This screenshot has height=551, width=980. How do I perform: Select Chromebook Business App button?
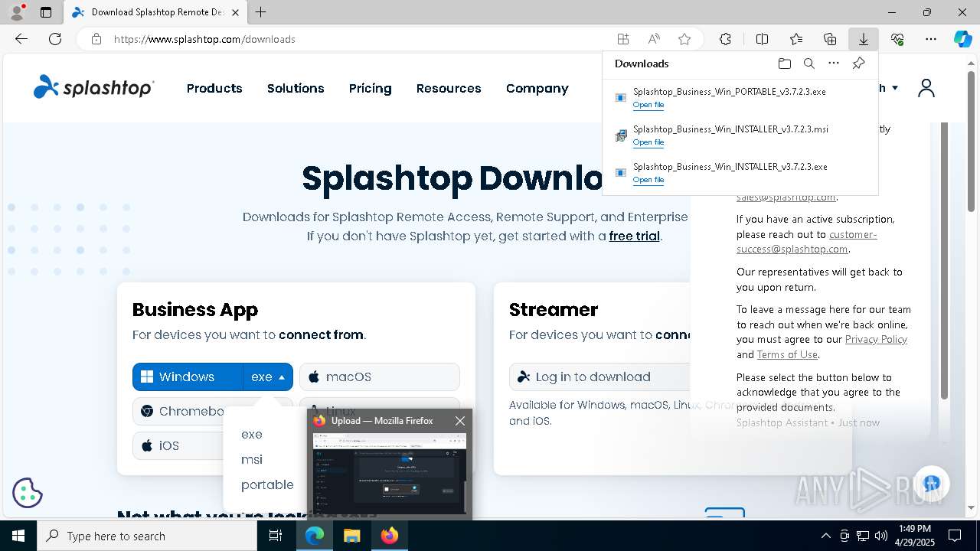pos(178,411)
